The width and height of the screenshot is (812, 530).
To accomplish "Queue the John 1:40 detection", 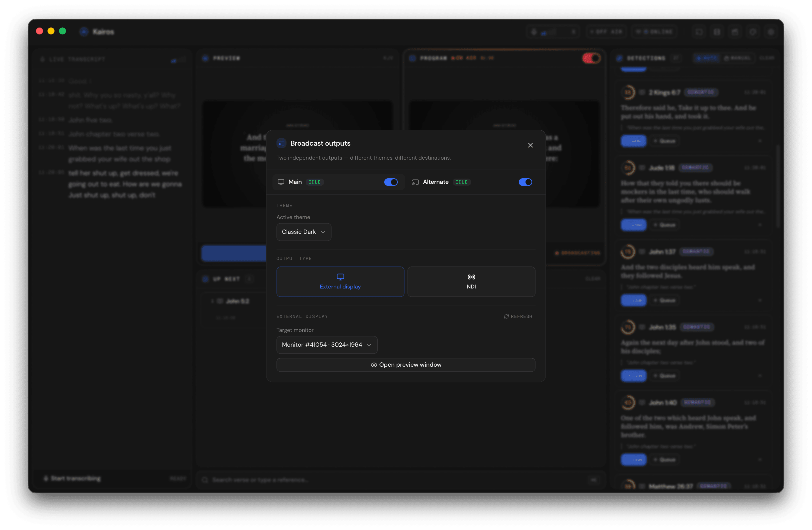I will tap(664, 460).
